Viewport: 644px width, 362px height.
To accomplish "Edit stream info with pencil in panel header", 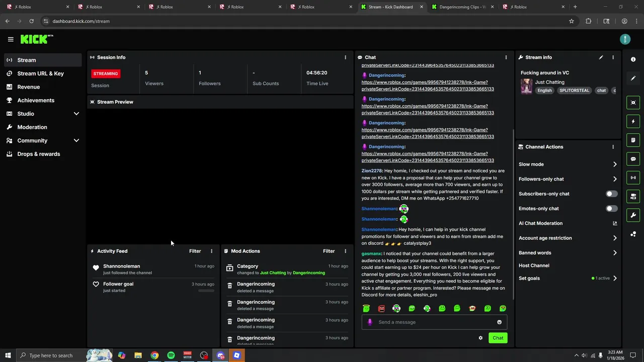I will [601, 57].
